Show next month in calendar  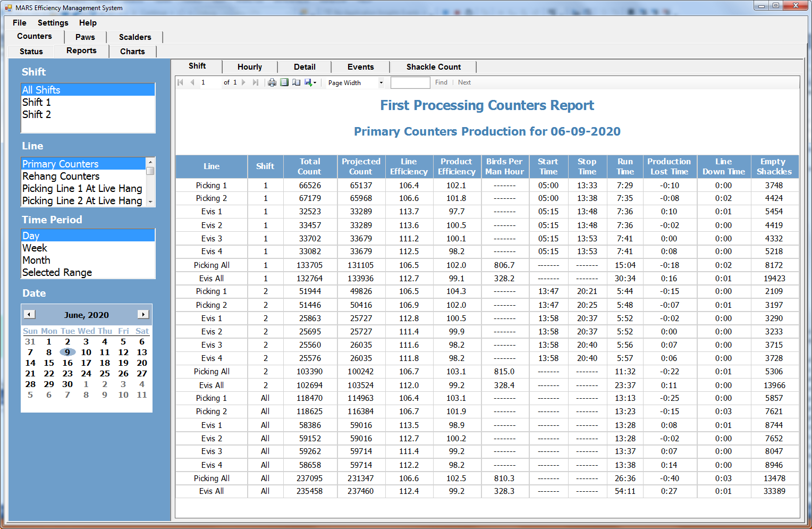point(143,314)
